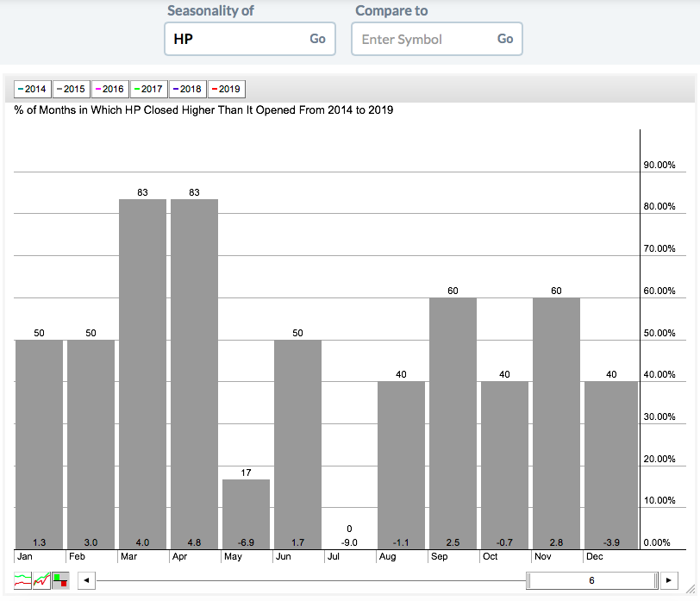Click the slider track line left of the handle
700x601 pixels.
pyautogui.click(x=310, y=580)
